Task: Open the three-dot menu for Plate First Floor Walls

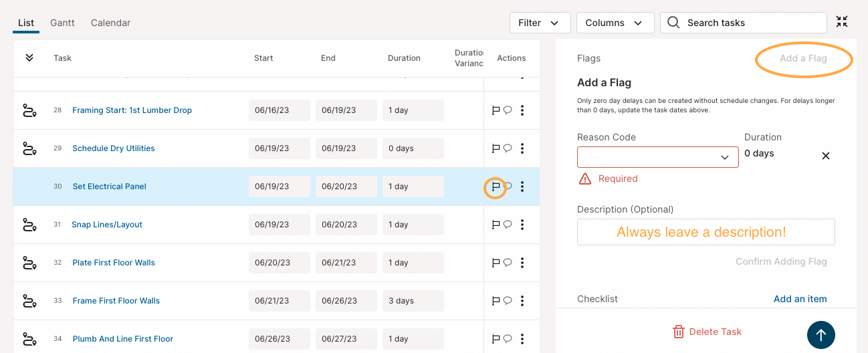Action: 522,263
